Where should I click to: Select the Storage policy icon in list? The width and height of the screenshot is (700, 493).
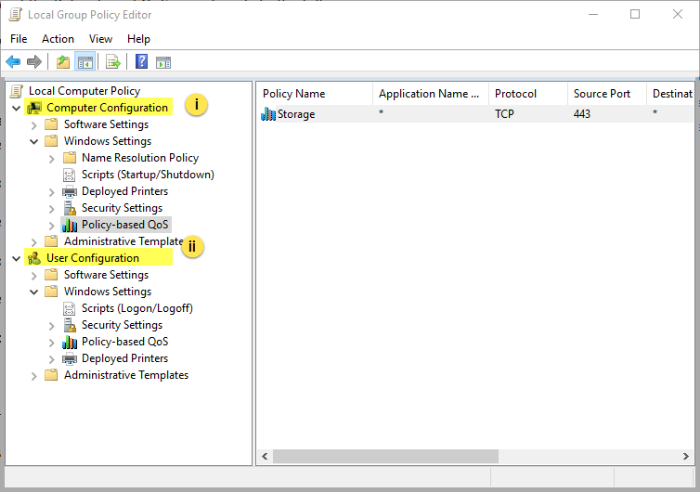click(268, 114)
